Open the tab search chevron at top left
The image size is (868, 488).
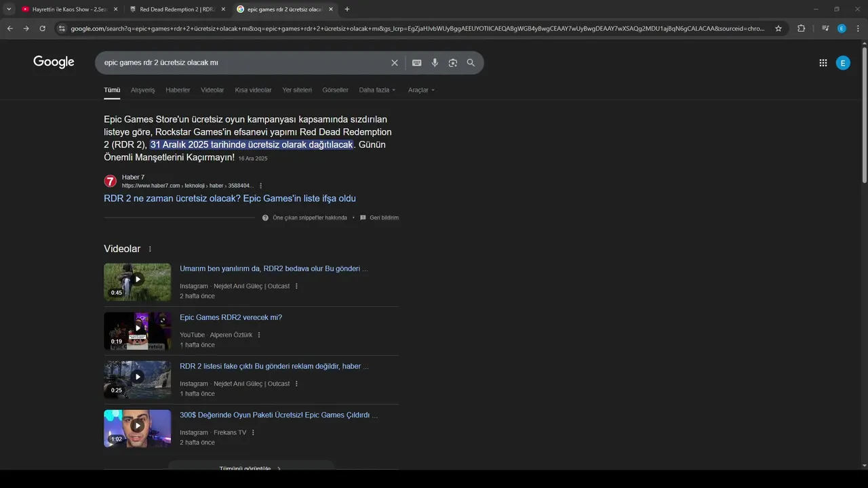[9, 9]
